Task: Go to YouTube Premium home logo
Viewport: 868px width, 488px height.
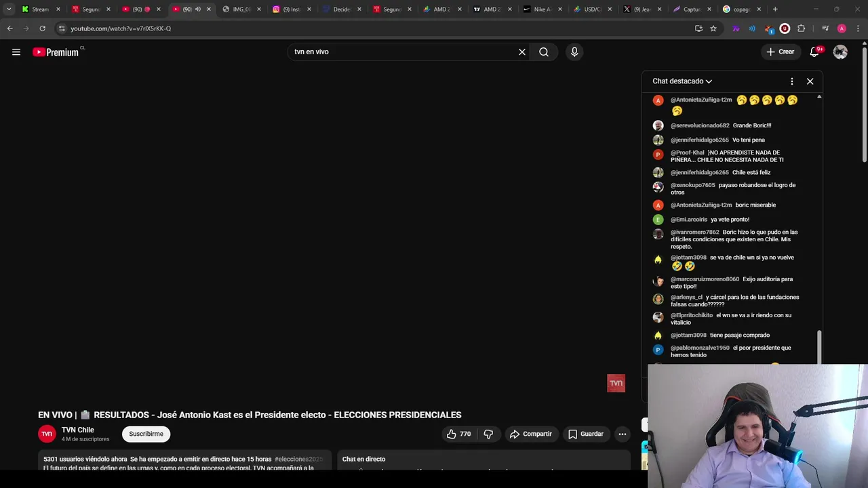Action: (x=56, y=52)
